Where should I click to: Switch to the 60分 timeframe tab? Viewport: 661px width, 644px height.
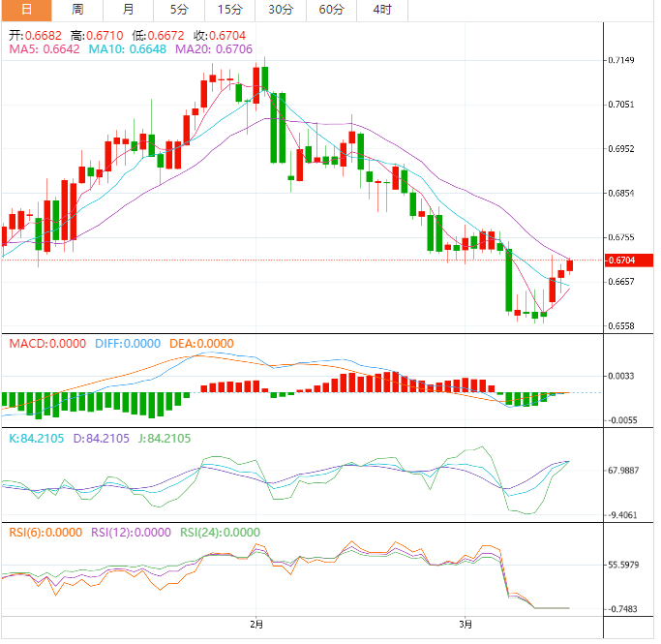point(331,10)
